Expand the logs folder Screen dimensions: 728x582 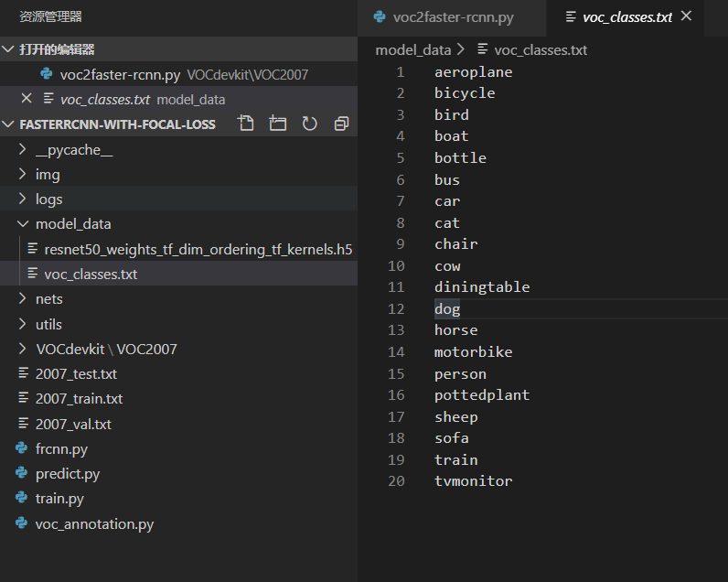[22, 199]
